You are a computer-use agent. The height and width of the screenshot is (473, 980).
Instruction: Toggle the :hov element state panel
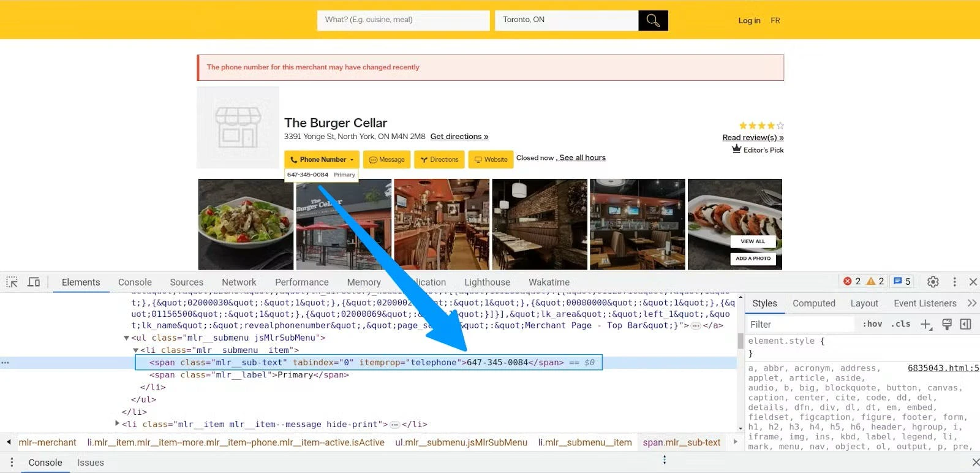872,324
